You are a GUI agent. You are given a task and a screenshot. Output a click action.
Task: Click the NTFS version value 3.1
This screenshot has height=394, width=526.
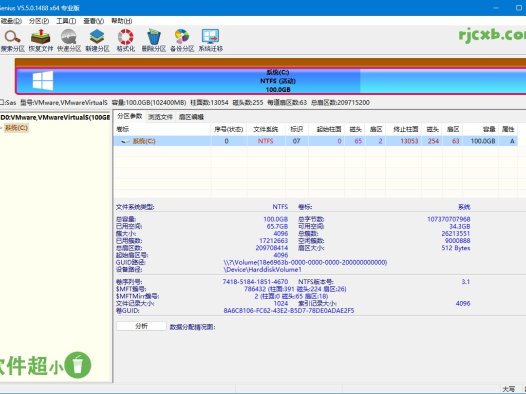coord(466,282)
